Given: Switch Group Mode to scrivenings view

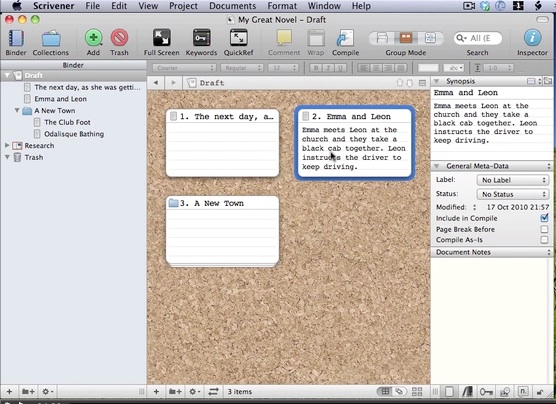Looking at the screenshot, I should click(x=382, y=38).
